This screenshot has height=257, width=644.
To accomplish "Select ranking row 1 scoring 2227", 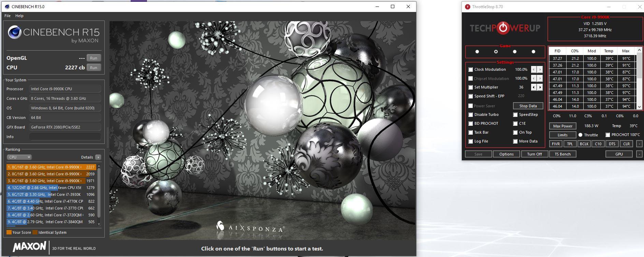I will (51, 167).
